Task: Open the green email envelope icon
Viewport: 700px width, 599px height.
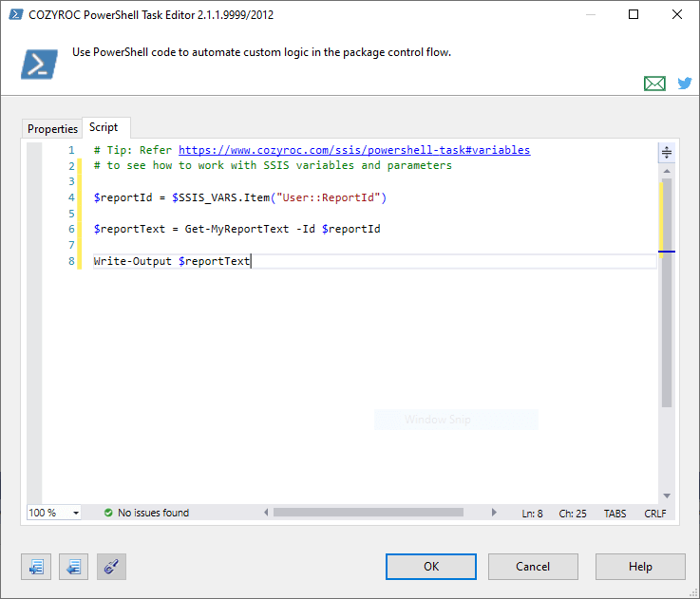Action: click(654, 83)
